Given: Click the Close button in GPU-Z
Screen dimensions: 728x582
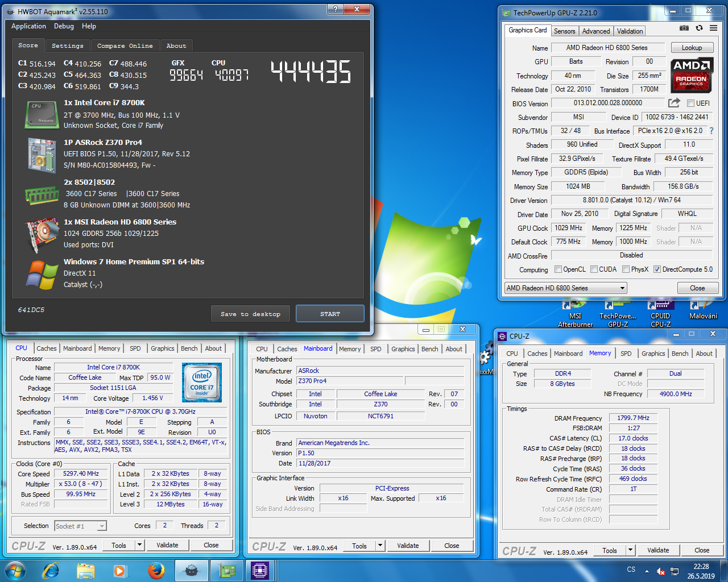Looking at the screenshot, I should [697, 288].
